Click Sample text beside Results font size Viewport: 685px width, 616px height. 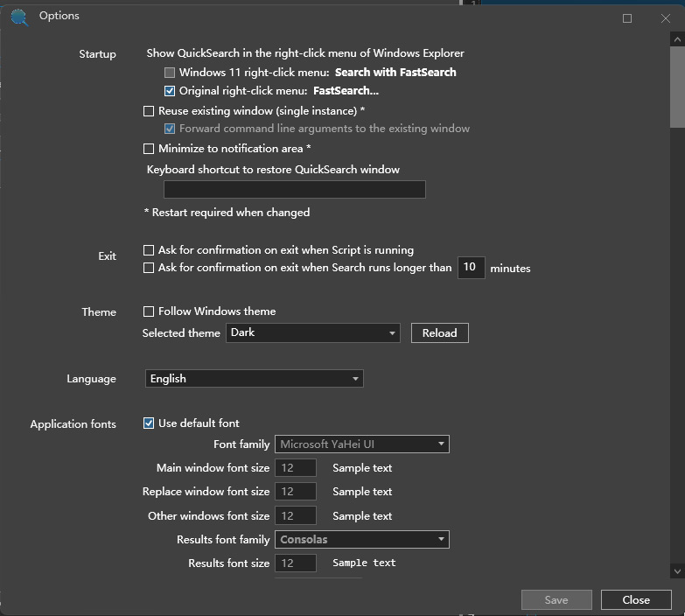(x=364, y=563)
